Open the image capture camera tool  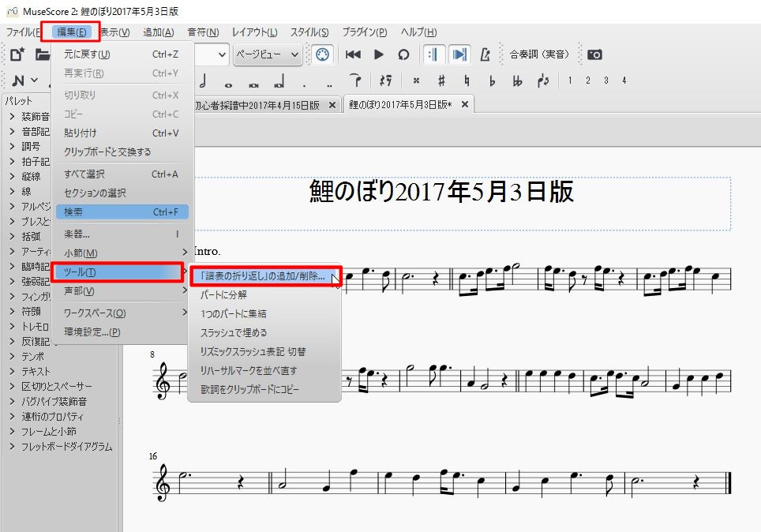tap(595, 55)
